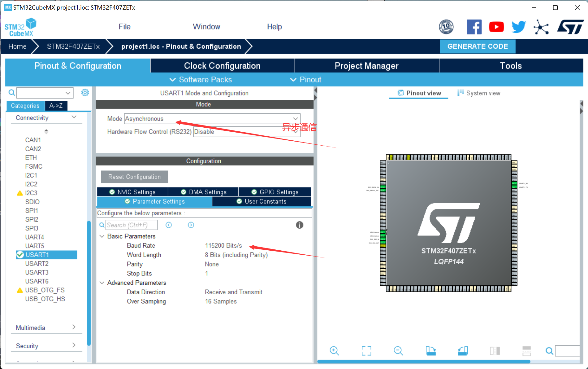The width and height of the screenshot is (588, 369).
Task: Go to Home breadcrumb
Action: click(x=17, y=46)
